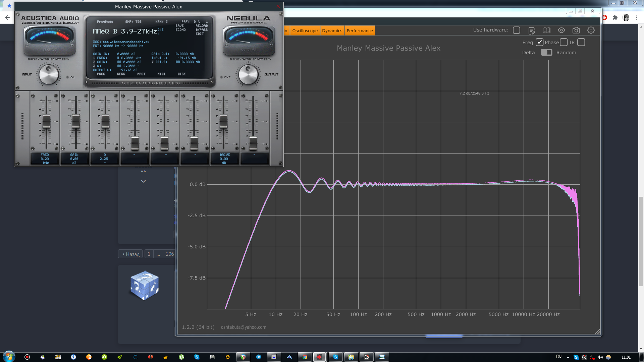Click SAVE on the Nebula display

[179, 26]
